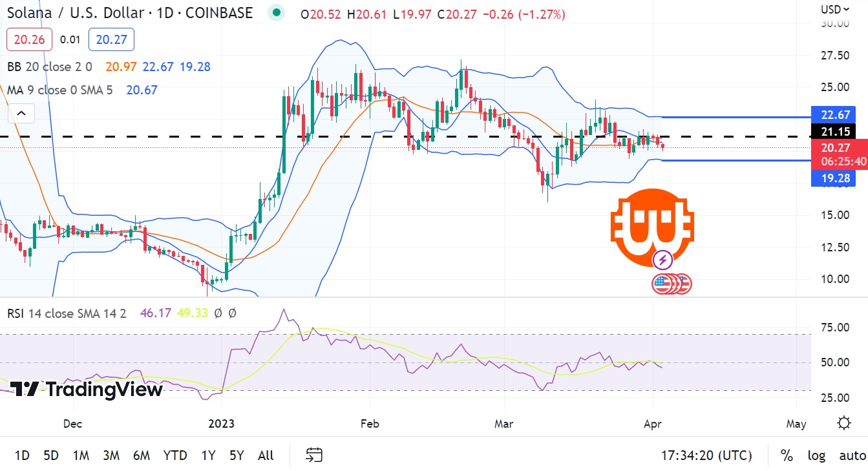Image resolution: width=868 pixels, height=471 pixels.
Task: Select the 1M time range
Action: 81,455
